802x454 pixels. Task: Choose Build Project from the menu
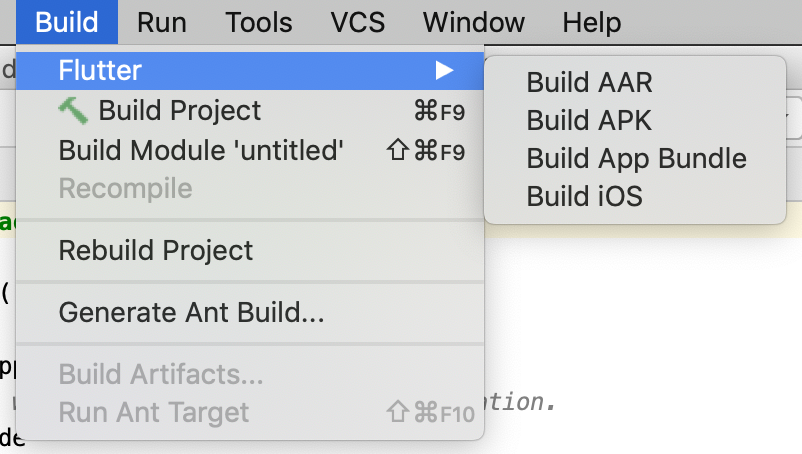pos(180,110)
